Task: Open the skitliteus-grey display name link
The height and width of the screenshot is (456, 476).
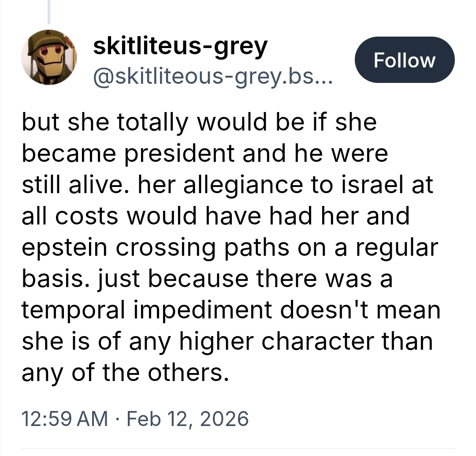Action: [x=180, y=46]
